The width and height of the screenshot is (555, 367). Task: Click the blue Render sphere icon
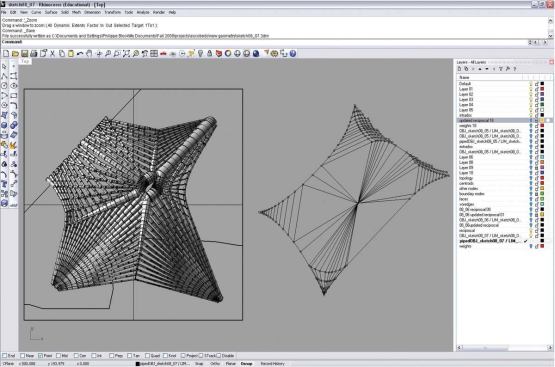pos(256,54)
